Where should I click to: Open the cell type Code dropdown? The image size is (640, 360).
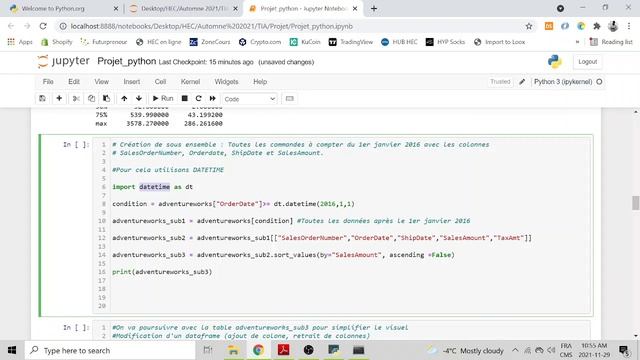click(x=249, y=99)
